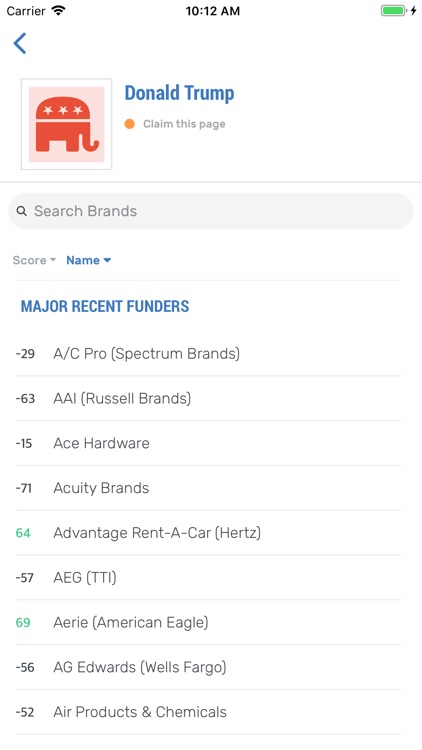The height and width of the screenshot is (750, 422).
Task: Select AEG (TTI) brand row
Action: 208,578
